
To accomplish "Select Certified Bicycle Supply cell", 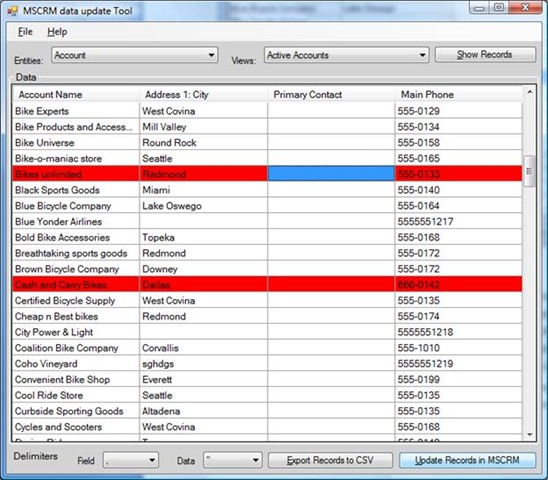I will [x=76, y=300].
